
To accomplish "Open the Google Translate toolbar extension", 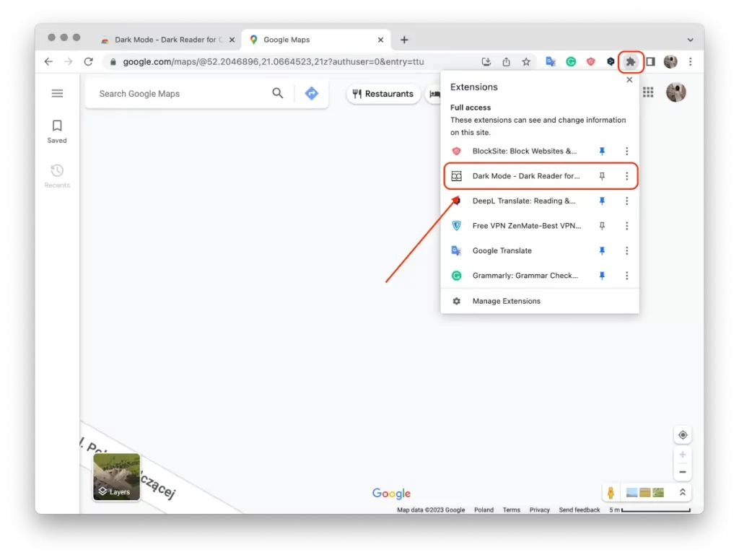I will 551,62.
